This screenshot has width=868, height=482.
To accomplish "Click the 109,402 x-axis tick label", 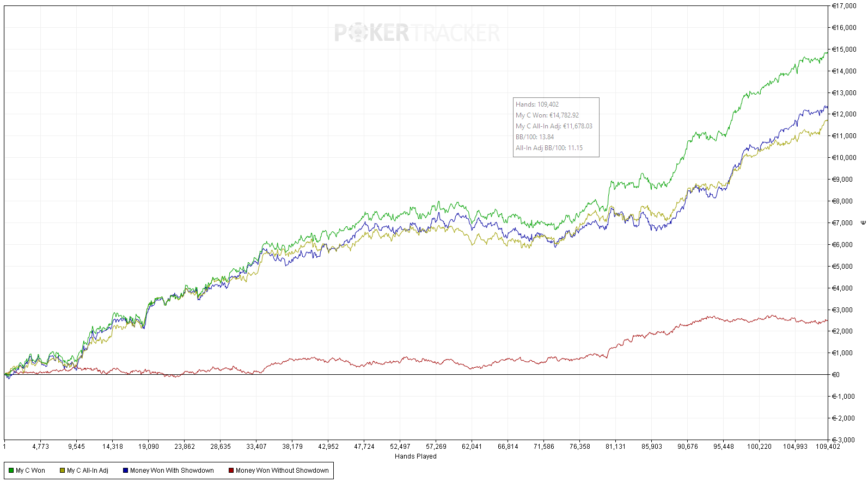I will point(828,447).
